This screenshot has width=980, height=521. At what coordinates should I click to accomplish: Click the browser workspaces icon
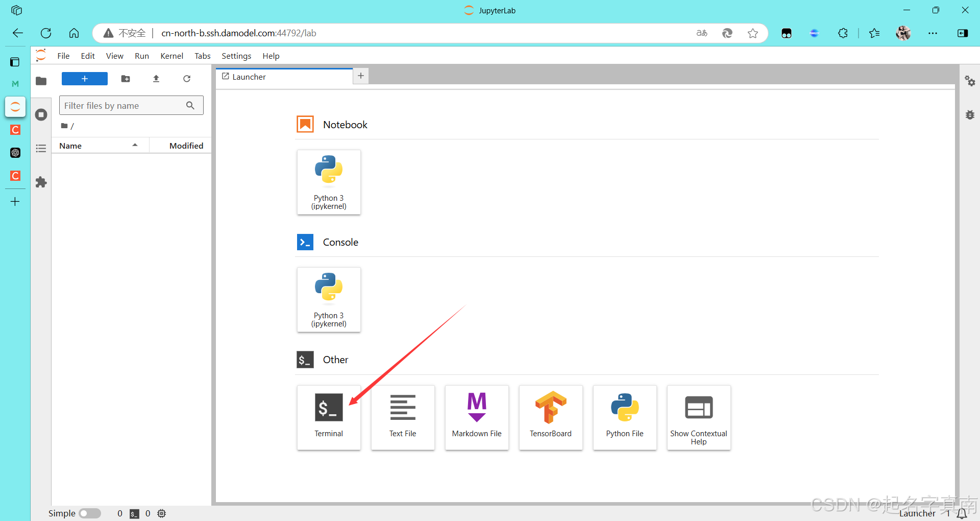[x=16, y=10]
